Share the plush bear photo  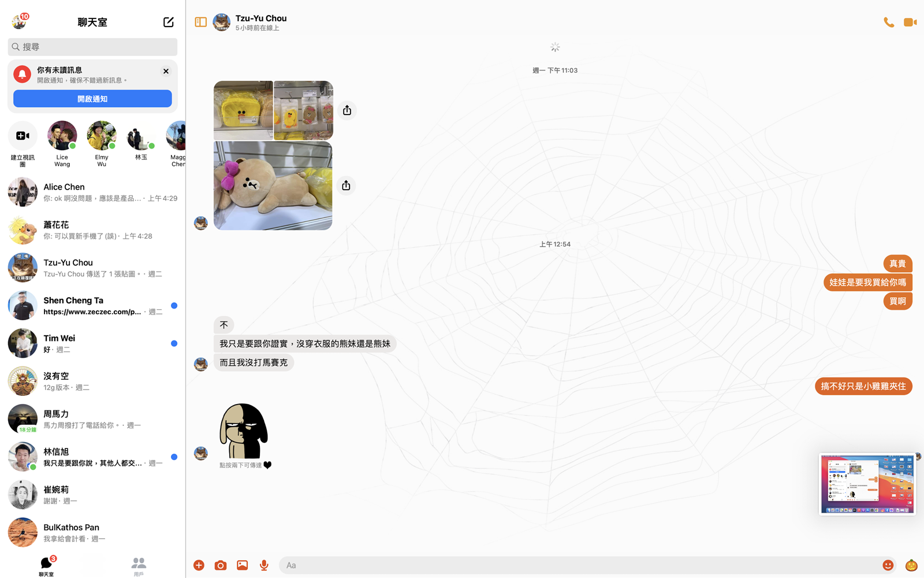pyautogui.click(x=346, y=186)
